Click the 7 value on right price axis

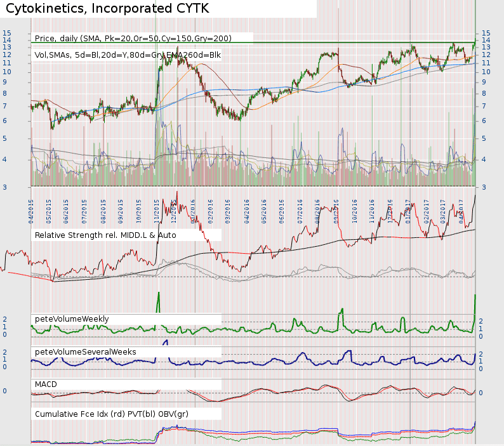[x=484, y=106]
